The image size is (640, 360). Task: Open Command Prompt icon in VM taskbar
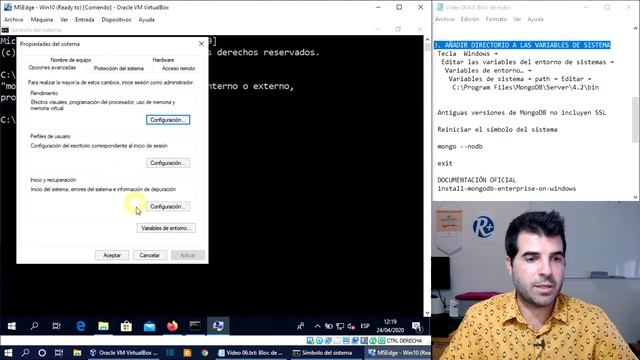tap(195, 326)
